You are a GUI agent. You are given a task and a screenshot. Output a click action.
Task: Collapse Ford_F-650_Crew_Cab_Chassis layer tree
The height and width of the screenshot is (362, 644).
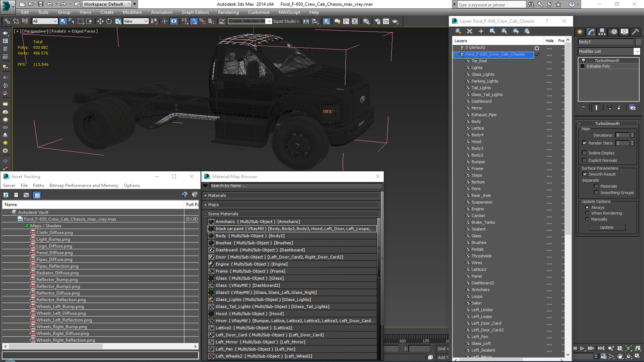tap(456, 54)
